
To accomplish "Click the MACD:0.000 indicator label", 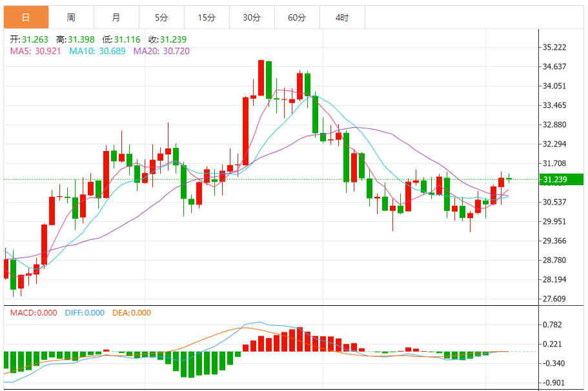I will coord(34,313).
